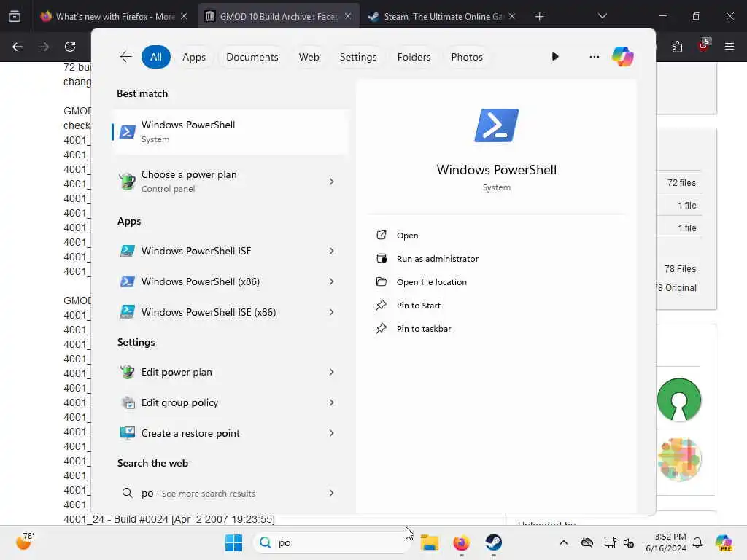Open Firefox hamburger application menu

[729, 47]
